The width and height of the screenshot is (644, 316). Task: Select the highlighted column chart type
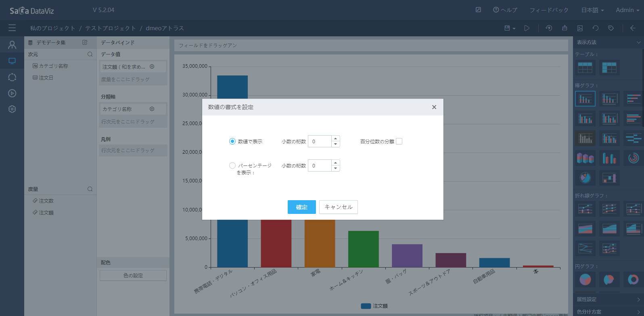tap(585, 99)
